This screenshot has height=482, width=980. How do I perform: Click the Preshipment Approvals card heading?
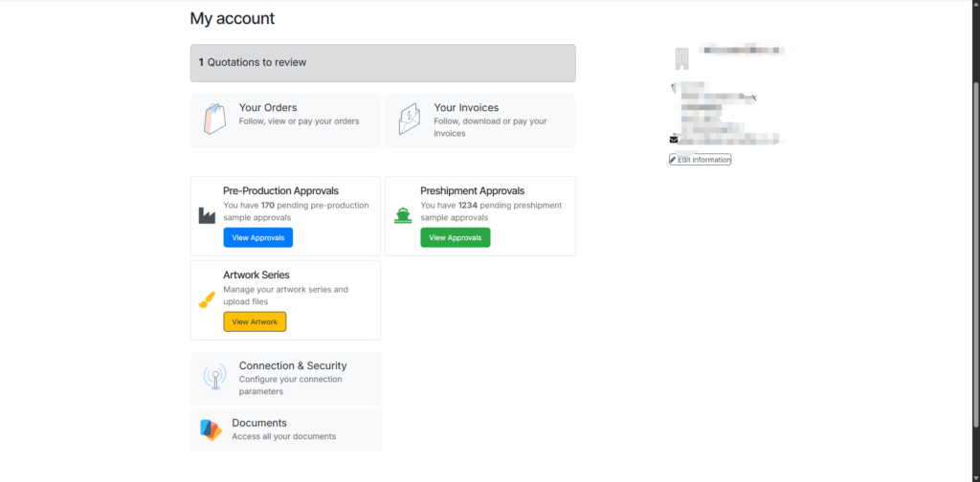472,190
